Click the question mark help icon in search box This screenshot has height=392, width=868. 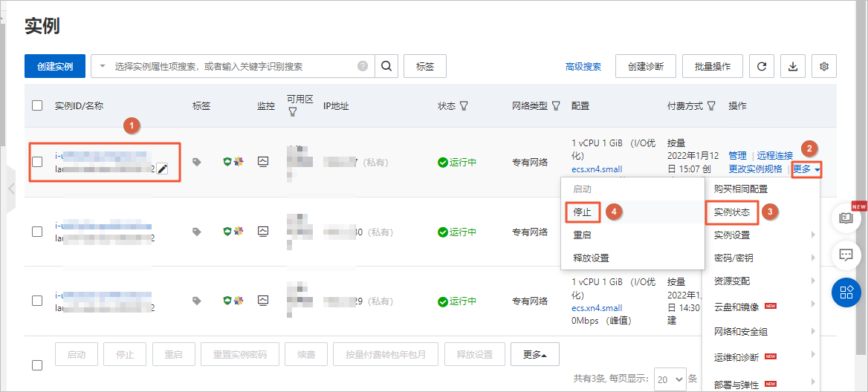pyautogui.click(x=363, y=66)
